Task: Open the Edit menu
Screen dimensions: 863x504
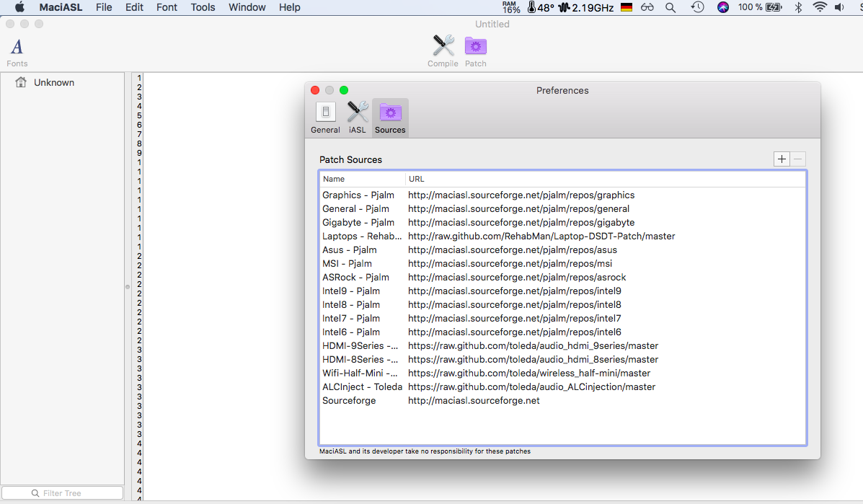Action: coord(134,7)
